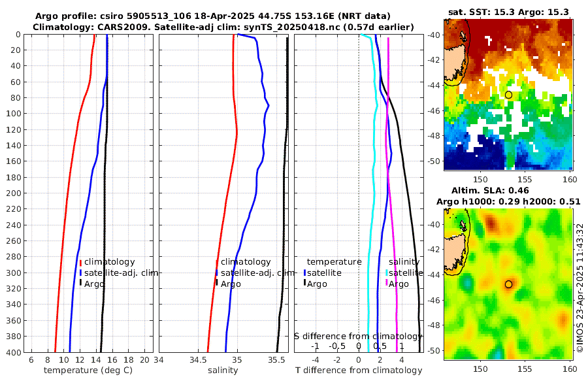Click 'satellite-adj. clim' legend text in salinity panel

click(257, 272)
